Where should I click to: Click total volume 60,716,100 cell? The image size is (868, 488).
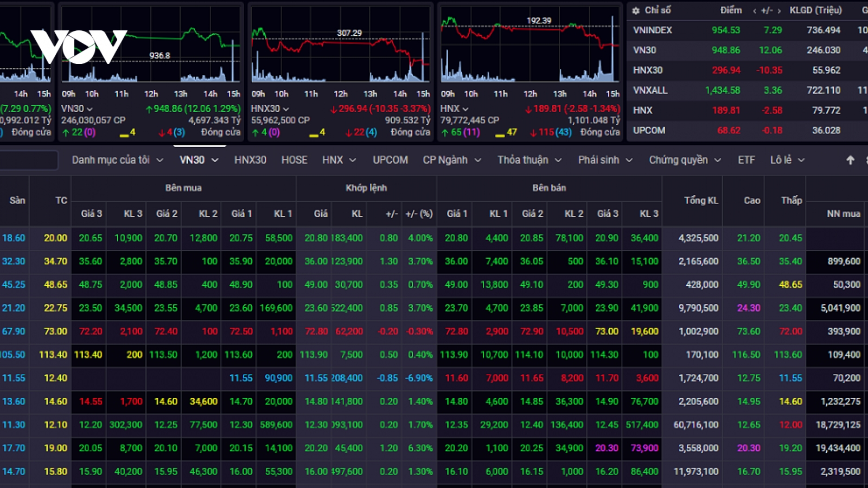click(696, 425)
